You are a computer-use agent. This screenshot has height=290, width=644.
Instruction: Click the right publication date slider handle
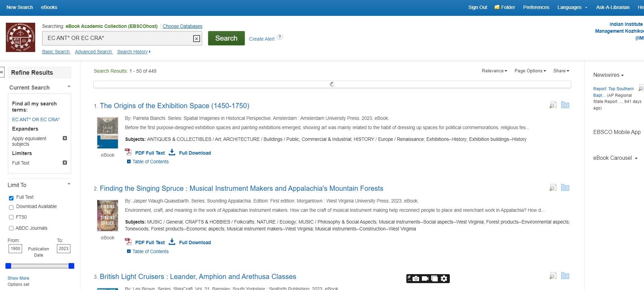pyautogui.click(x=71, y=266)
